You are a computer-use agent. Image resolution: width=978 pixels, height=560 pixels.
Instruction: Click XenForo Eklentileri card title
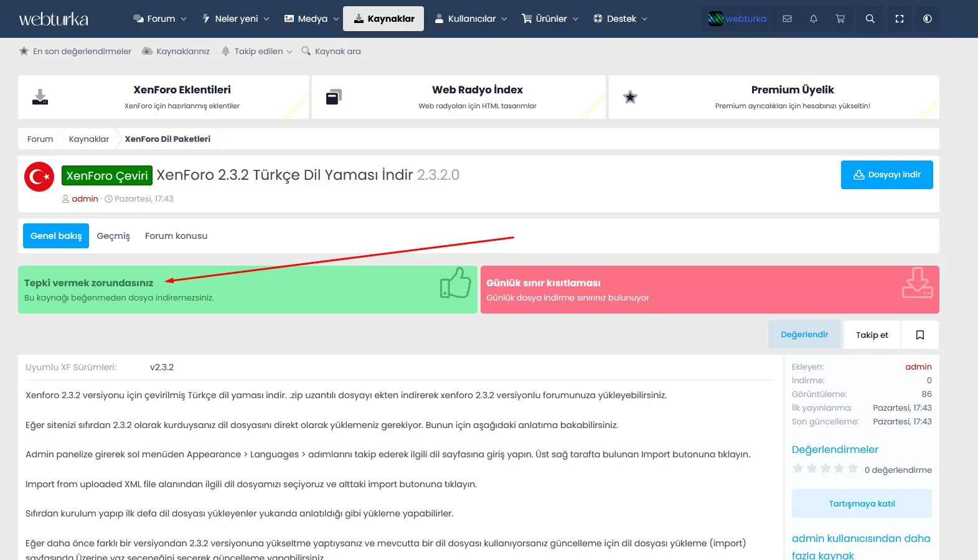click(182, 90)
